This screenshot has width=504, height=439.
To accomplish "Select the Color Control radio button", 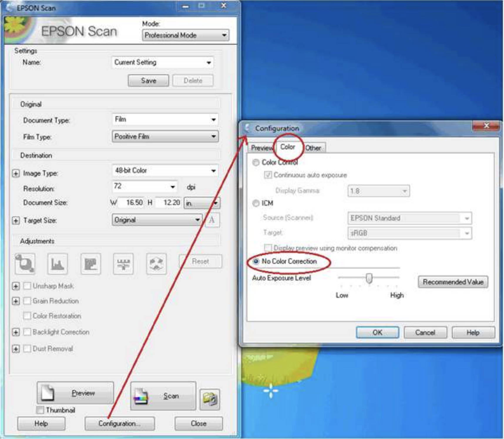I will (x=256, y=162).
